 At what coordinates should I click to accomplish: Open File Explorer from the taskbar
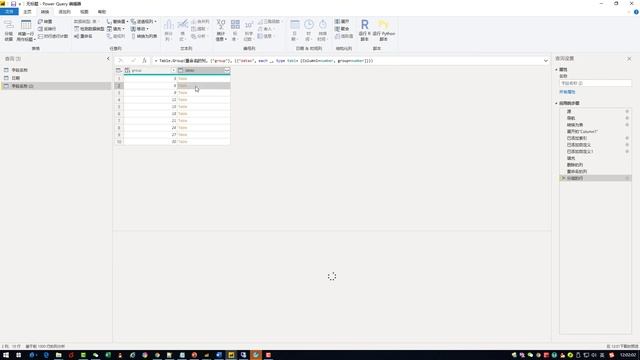58,355
